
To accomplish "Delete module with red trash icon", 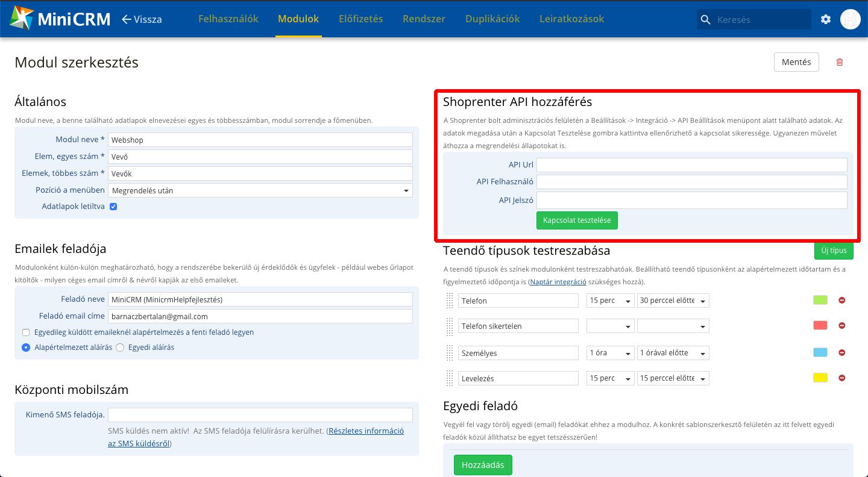I will [840, 62].
